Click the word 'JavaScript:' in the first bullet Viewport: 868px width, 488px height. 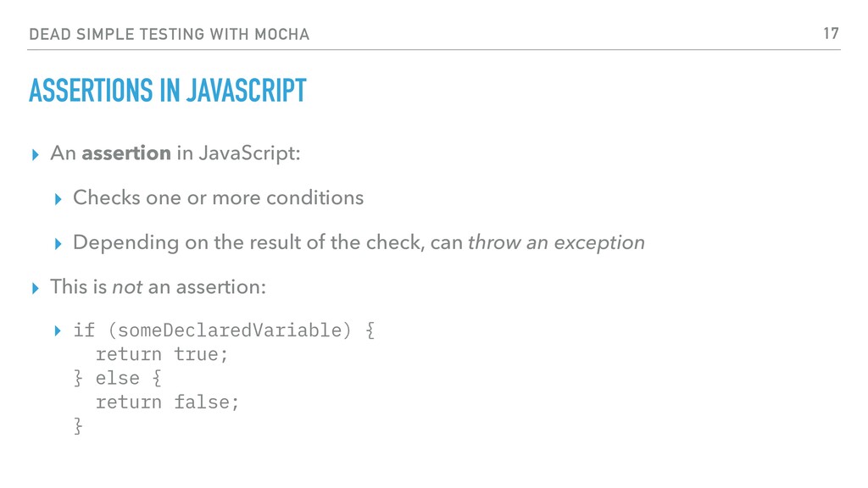[250, 153]
